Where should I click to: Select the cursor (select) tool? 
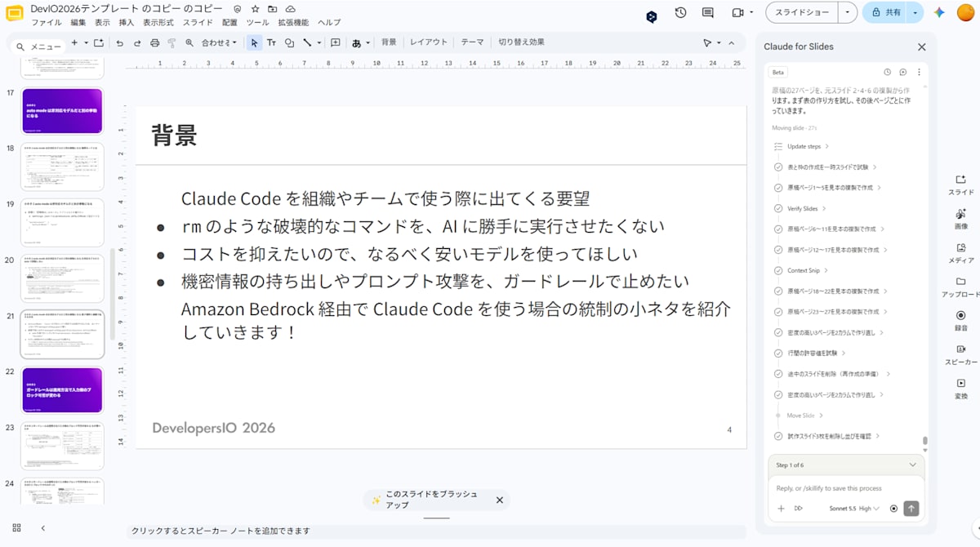254,42
